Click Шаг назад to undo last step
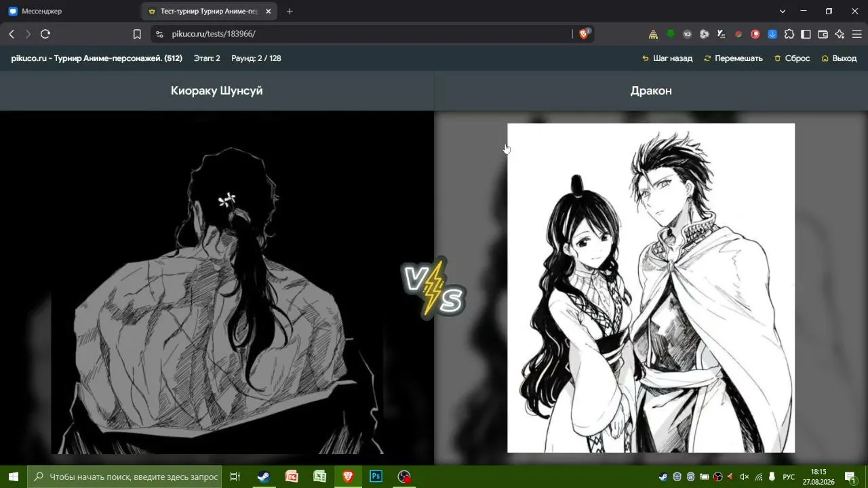Screen dimensions: 868x488 pos(667,58)
